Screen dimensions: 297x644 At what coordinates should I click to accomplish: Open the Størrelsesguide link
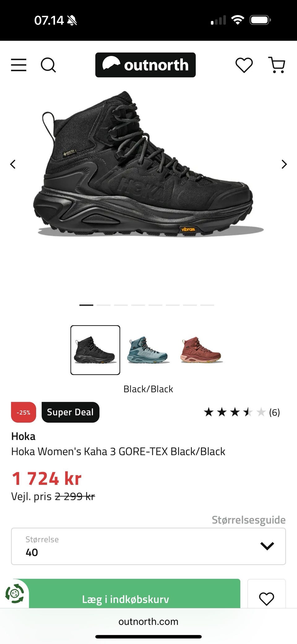[248, 520]
